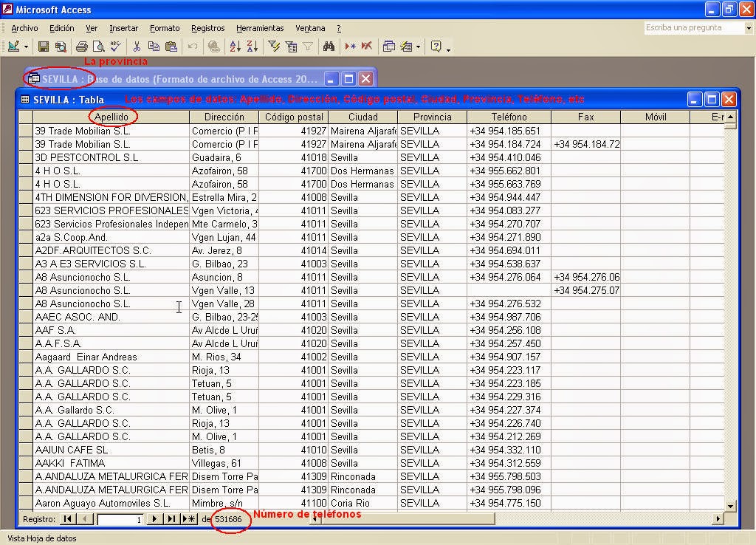
Task: Jump to the last record with the navigation button
Action: 171,518
